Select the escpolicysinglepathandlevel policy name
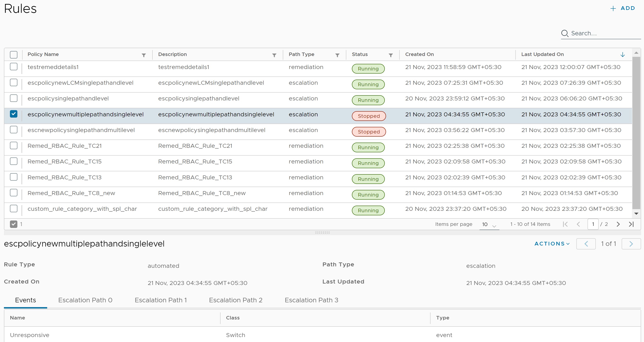This screenshot has height=342, width=644. (x=68, y=99)
